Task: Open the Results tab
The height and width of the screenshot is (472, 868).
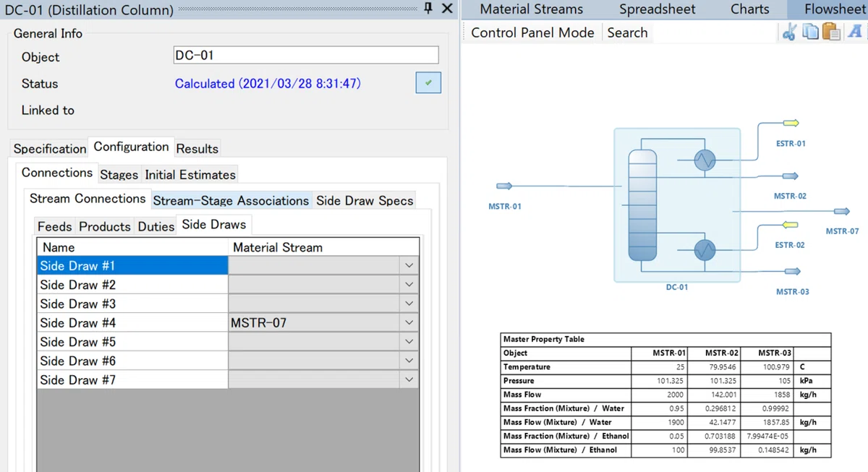Action: click(197, 148)
